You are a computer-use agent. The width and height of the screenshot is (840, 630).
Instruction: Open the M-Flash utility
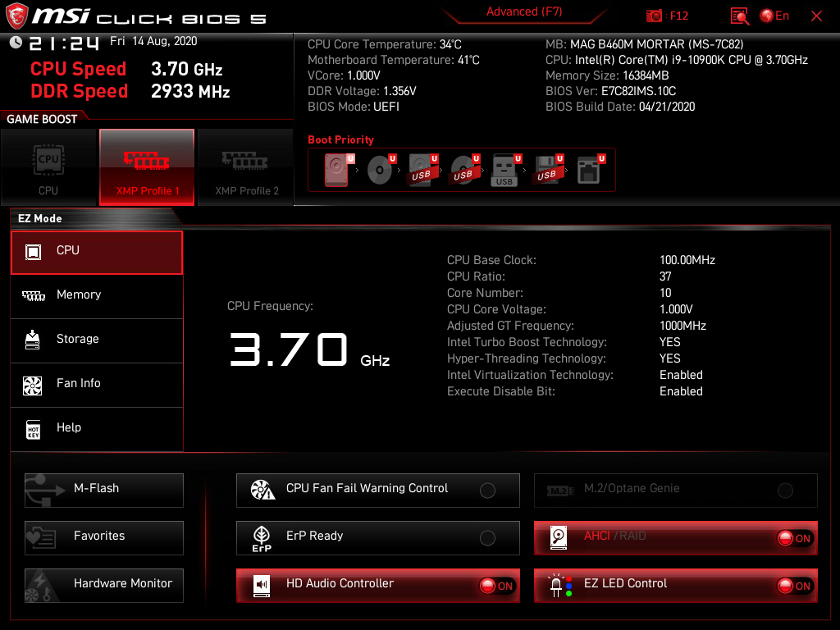coord(103,490)
